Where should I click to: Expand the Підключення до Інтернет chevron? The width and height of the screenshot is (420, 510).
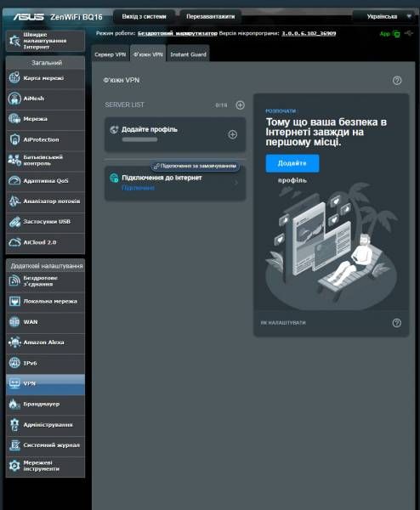[236, 183]
